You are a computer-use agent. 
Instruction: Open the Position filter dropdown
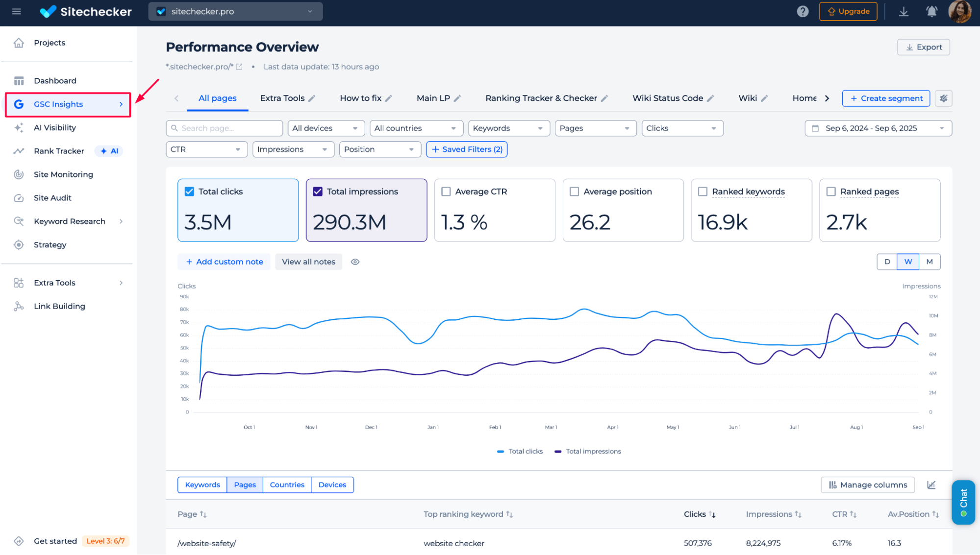pyautogui.click(x=380, y=149)
